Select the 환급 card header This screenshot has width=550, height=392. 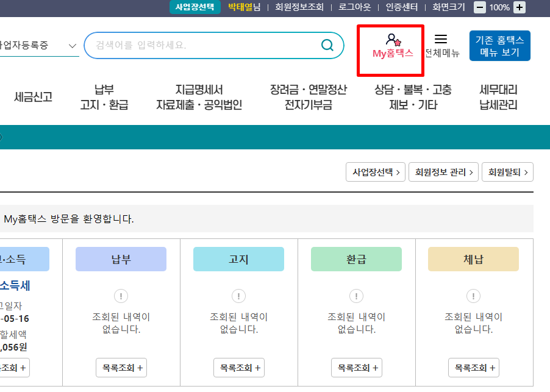point(356,259)
